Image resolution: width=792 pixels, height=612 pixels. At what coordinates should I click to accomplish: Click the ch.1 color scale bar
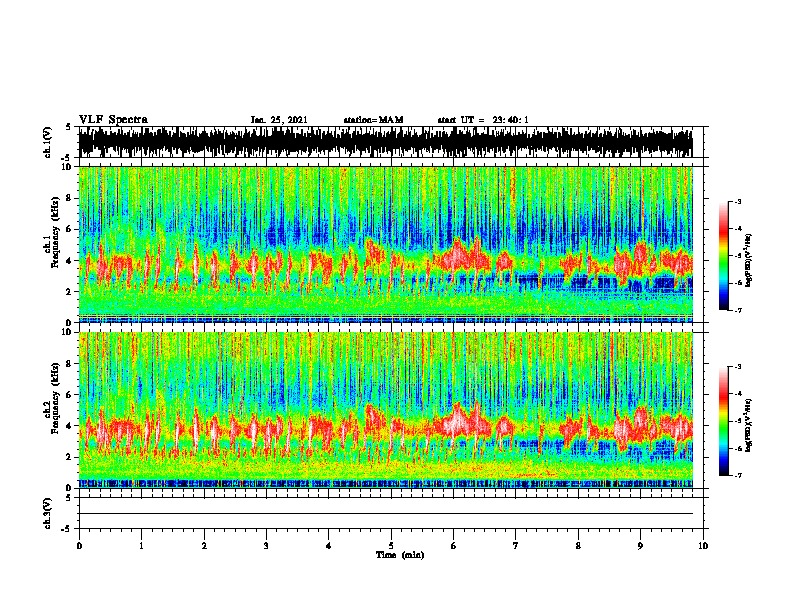(723, 256)
